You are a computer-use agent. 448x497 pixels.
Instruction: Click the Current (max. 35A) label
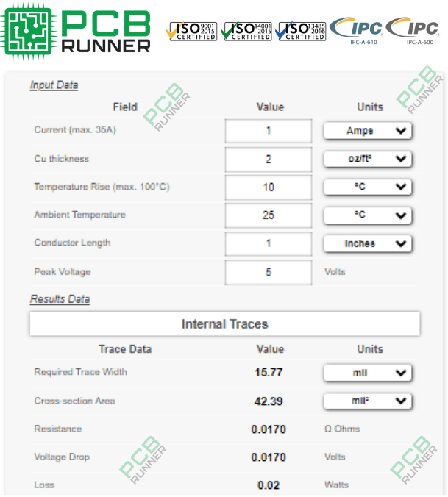click(x=75, y=129)
